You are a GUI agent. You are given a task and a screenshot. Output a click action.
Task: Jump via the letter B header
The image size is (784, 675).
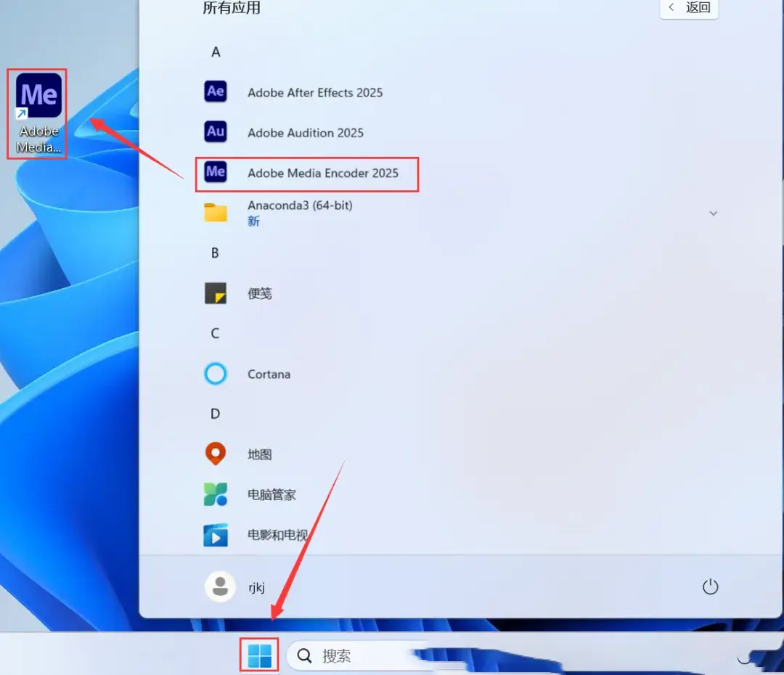tap(215, 253)
